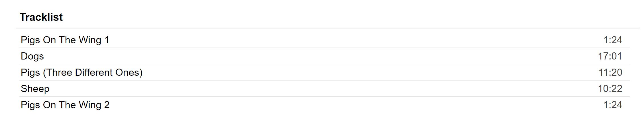644x117 pixels.
Task: Select the track Pigs On The Wing 1
Action: (x=65, y=40)
